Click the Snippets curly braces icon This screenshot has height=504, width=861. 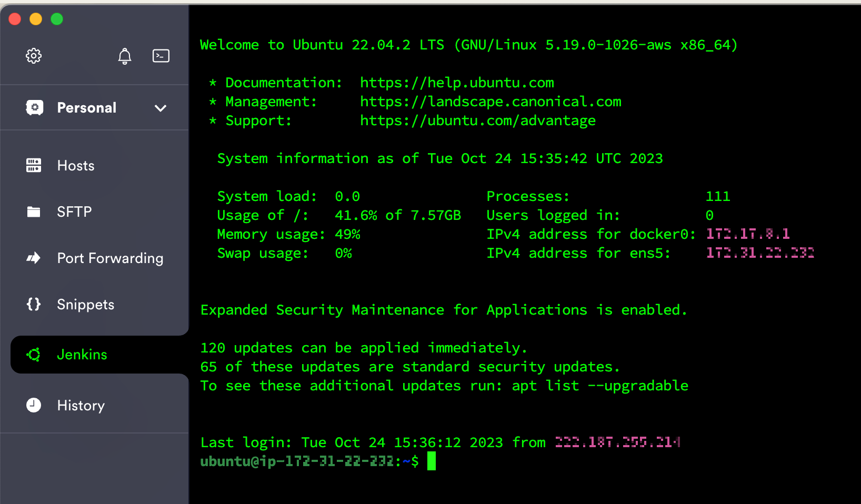click(34, 304)
